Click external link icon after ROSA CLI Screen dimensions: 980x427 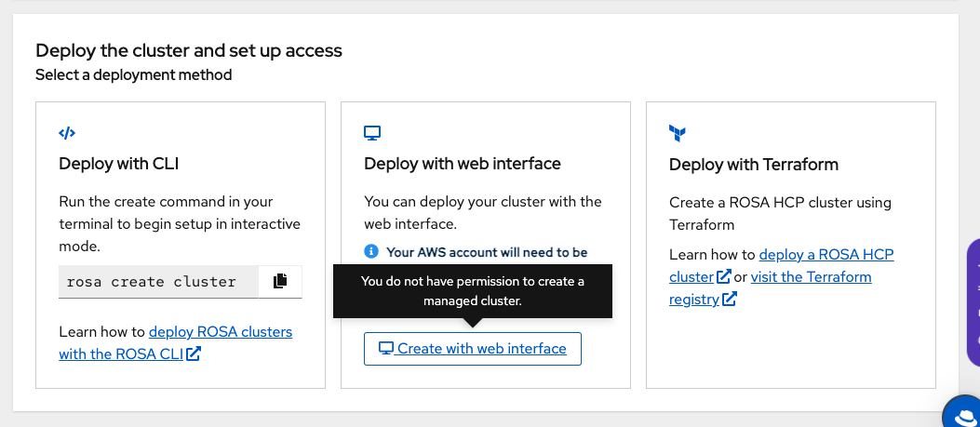(194, 354)
